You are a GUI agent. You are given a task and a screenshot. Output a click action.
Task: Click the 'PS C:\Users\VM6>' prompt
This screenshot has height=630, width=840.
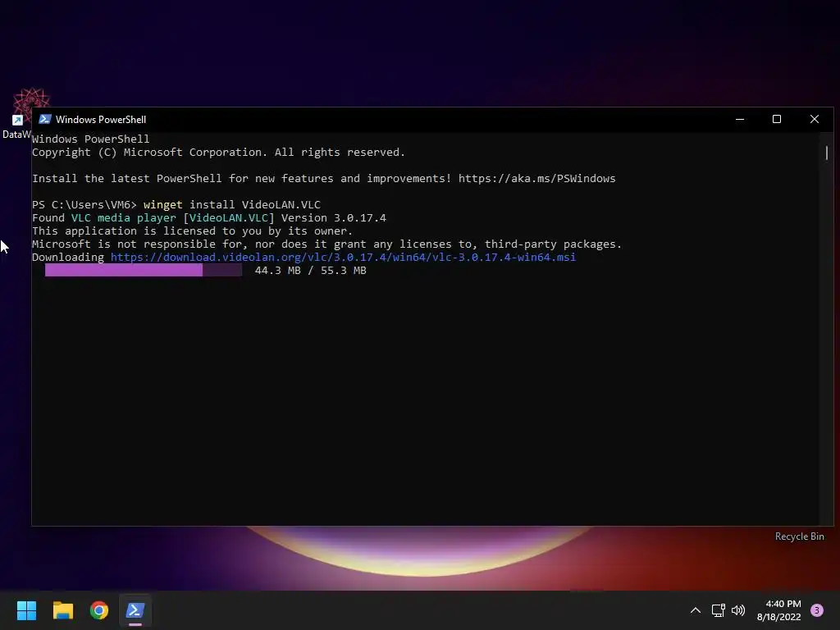tap(84, 204)
